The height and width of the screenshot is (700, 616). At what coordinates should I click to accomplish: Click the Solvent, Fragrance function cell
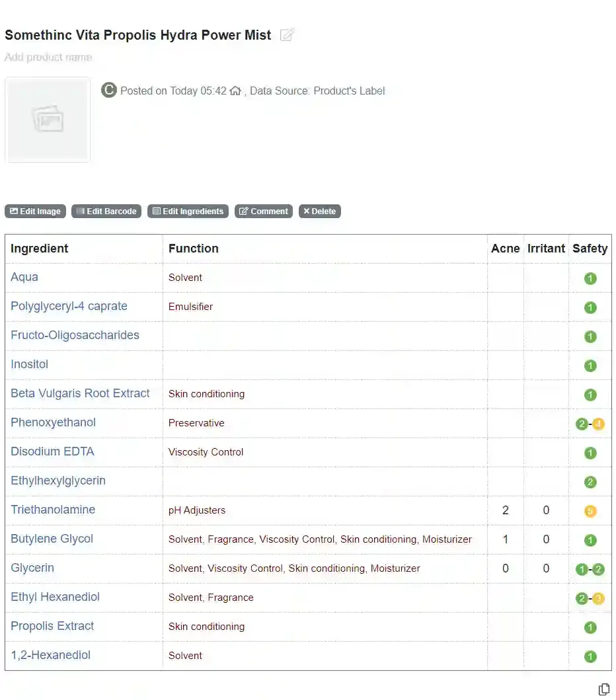pos(211,598)
